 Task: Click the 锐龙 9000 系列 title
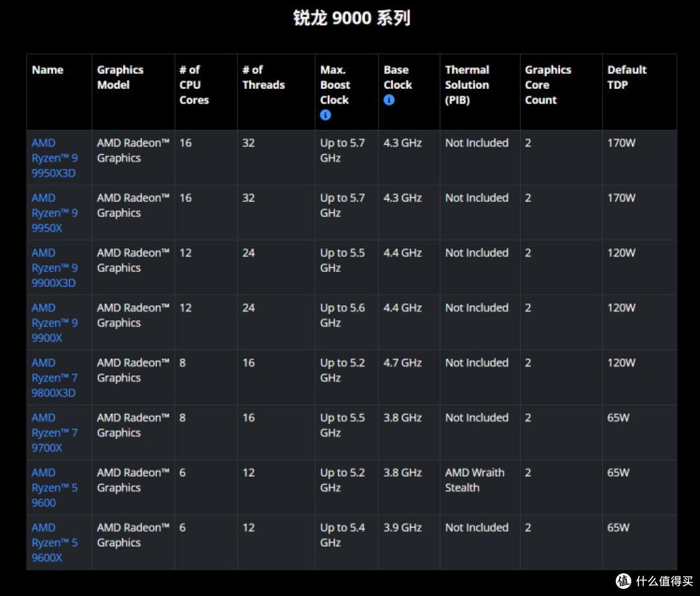pyautogui.click(x=351, y=18)
